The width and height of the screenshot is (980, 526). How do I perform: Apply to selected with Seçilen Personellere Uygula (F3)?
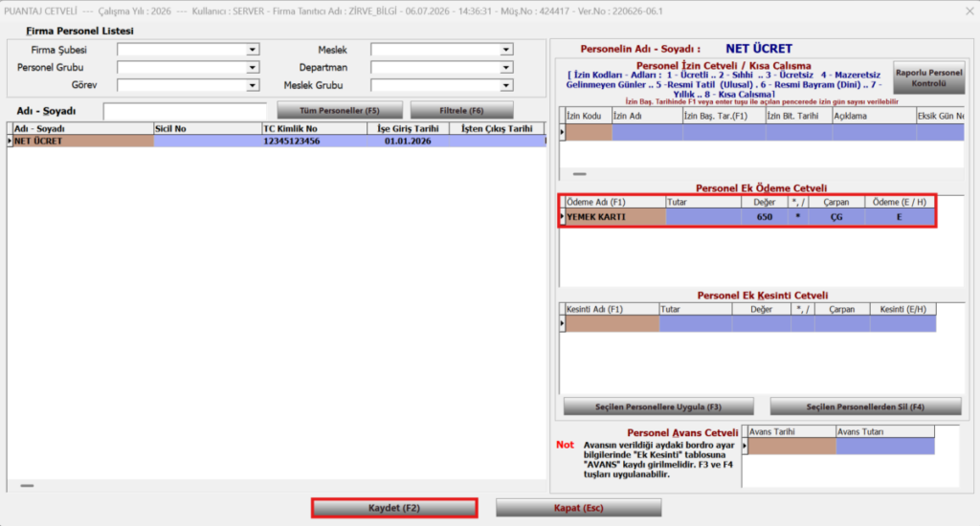point(658,406)
